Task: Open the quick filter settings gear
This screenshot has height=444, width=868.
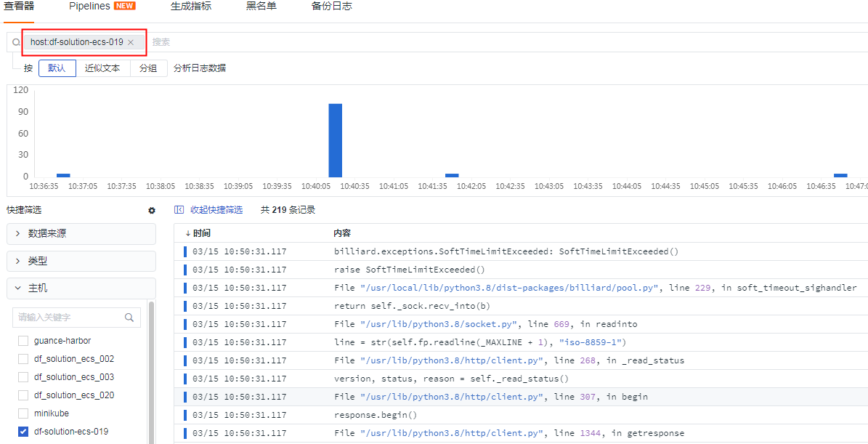Action: pos(151,210)
